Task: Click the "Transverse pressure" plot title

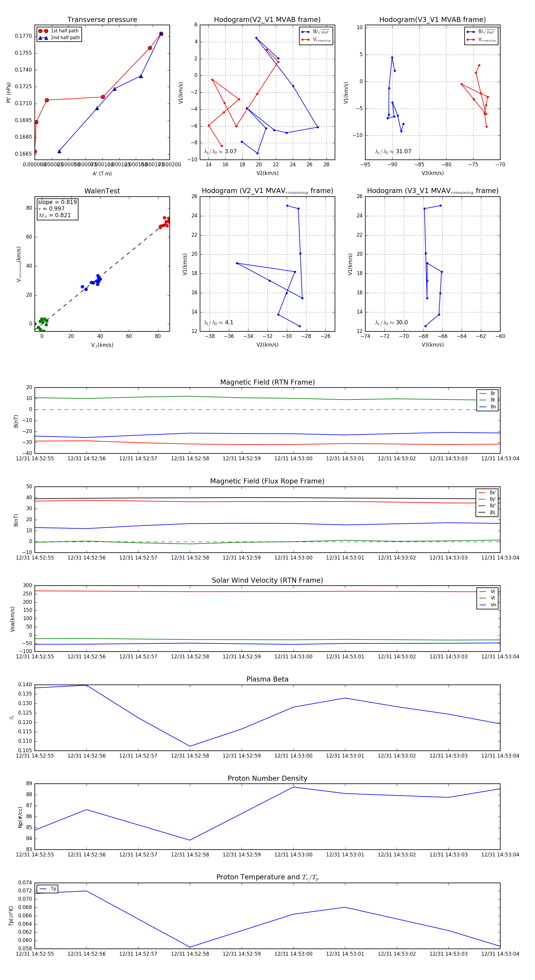Action: 102,19
